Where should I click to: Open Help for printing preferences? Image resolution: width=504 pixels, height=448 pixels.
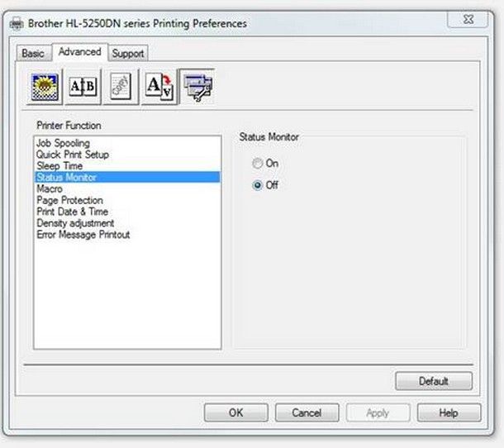click(x=449, y=412)
